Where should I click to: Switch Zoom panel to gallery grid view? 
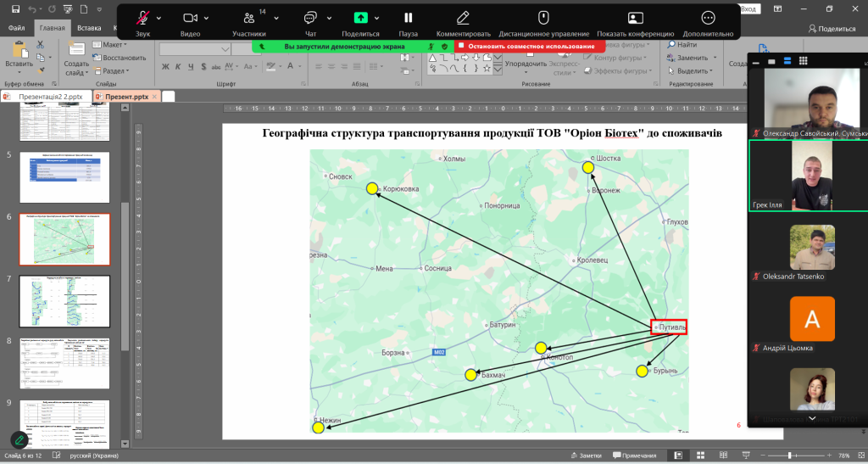pyautogui.click(x=804, y=61)
